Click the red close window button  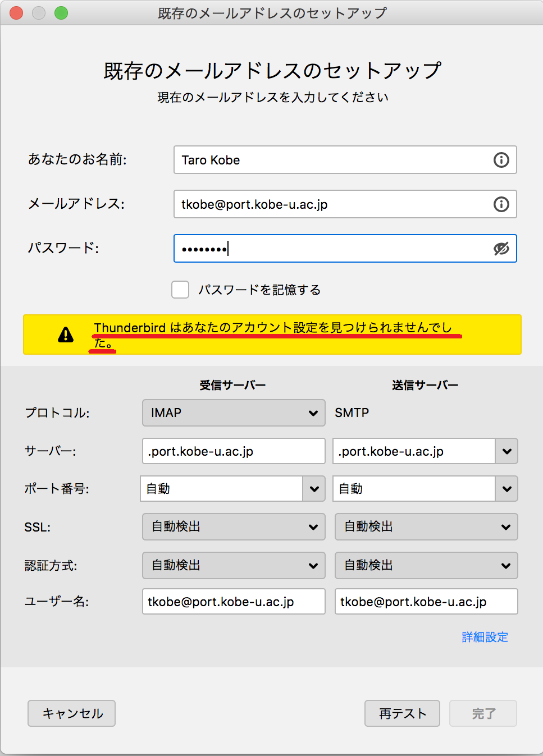[x=16, y=13]
